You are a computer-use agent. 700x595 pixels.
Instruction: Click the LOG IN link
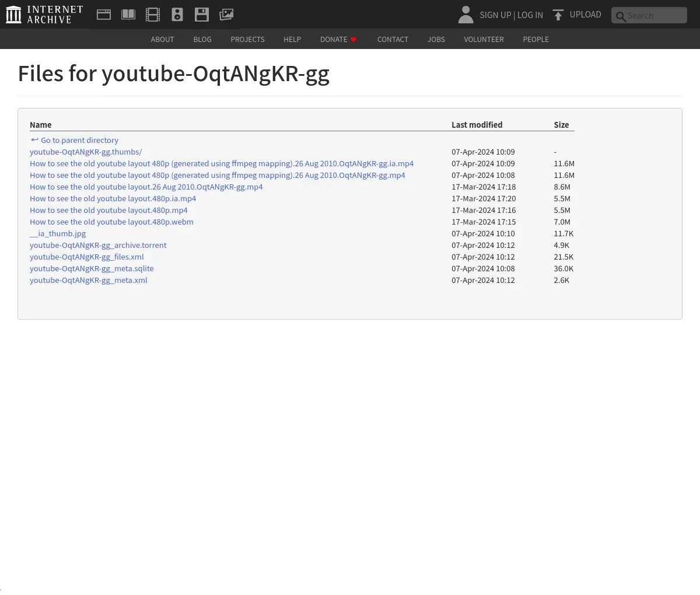530,15
